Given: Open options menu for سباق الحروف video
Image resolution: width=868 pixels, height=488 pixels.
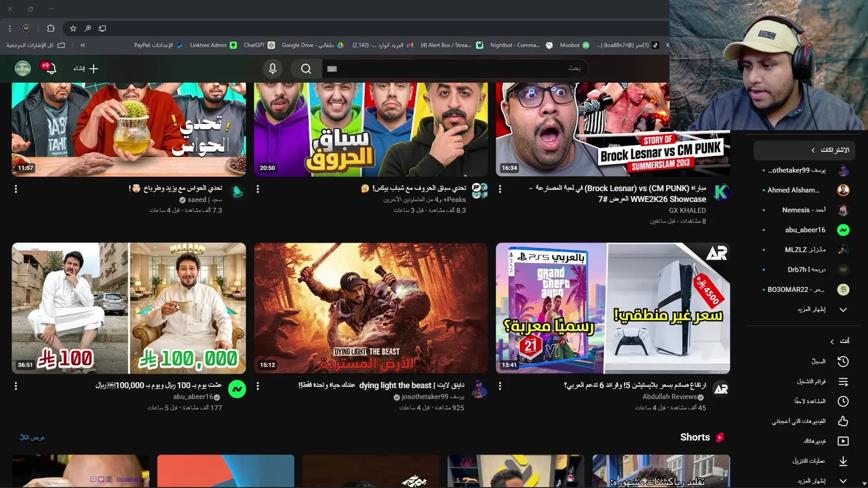Looking at the screenshot, I should click(x=258, y=188).
